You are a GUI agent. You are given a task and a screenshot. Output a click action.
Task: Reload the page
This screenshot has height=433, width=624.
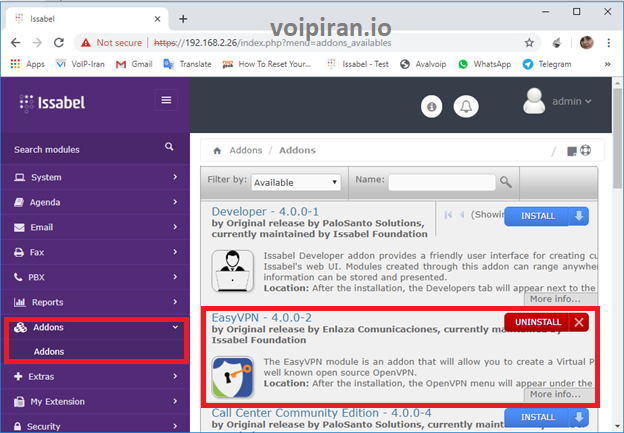coord(59,43)
